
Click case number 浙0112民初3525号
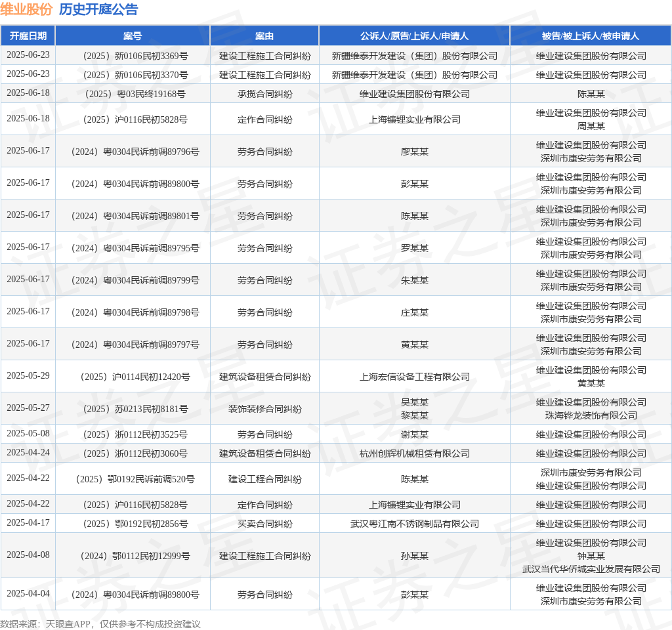pyautogui.click(x=135, y=434)
